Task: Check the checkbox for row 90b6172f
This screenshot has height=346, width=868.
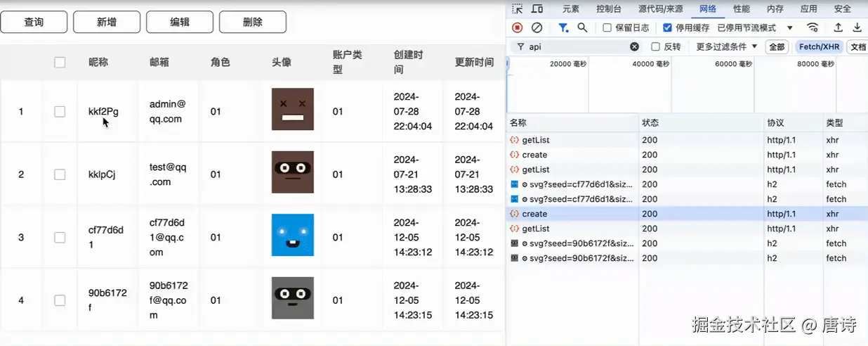Action: tap(60, 300)
